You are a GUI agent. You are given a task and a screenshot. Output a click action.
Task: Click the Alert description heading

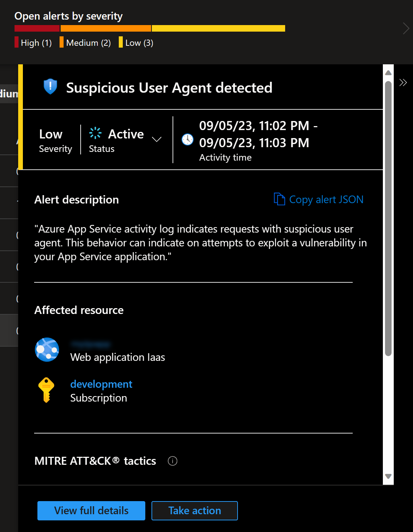[x=77, y=199]
